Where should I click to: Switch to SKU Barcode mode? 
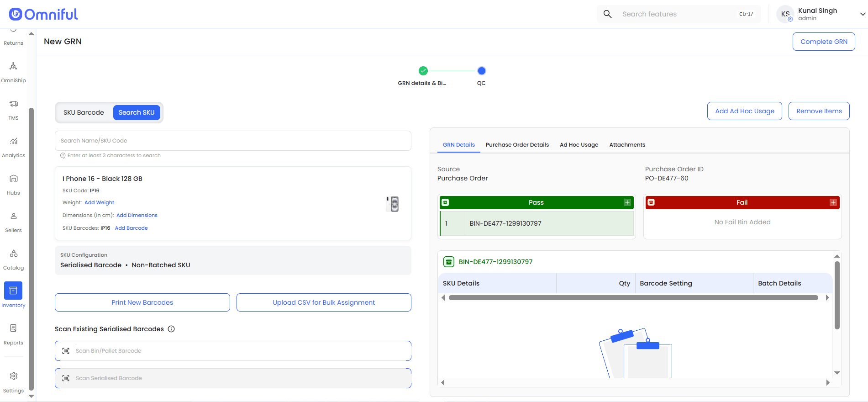click(x=84, y=112)
